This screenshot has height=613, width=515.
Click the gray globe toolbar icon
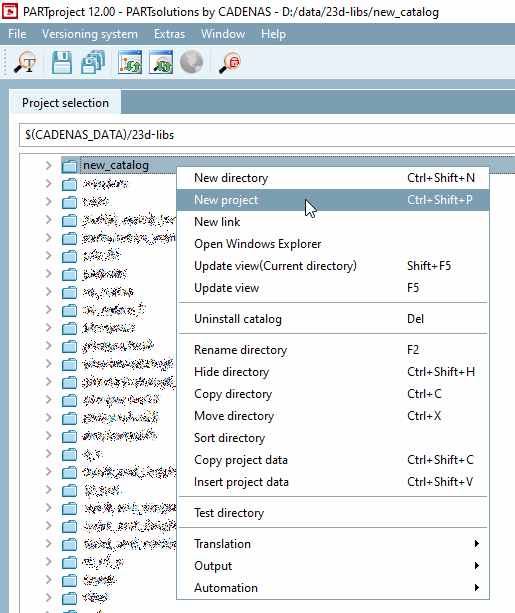[x=192, y=63]
